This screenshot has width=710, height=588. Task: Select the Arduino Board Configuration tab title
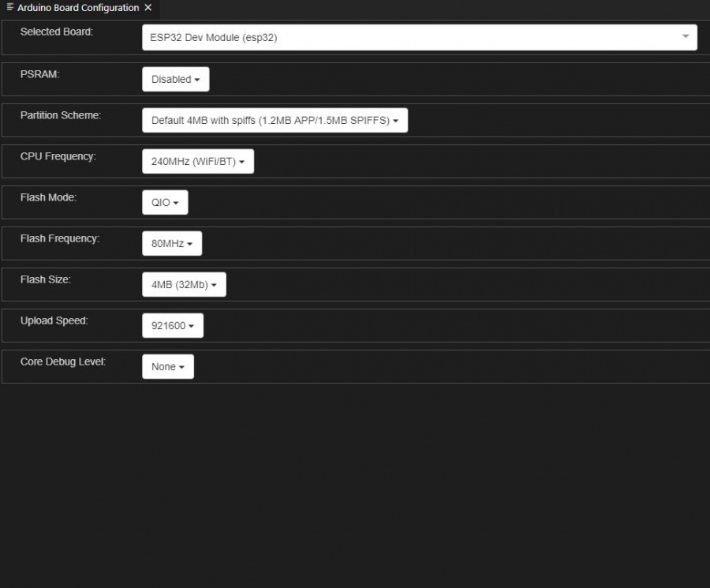click(x=77, y=8)
